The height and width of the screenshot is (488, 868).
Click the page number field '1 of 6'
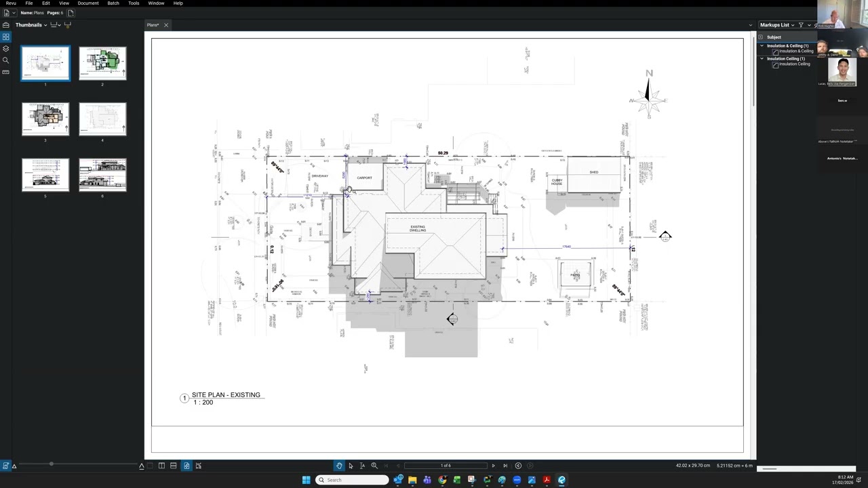(446, 466)
